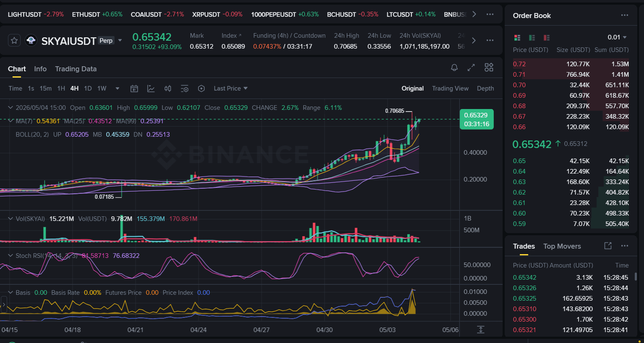This screenshot has width=644, height=343.
Task: Open the line chart style icon
Action: (151, 88)
